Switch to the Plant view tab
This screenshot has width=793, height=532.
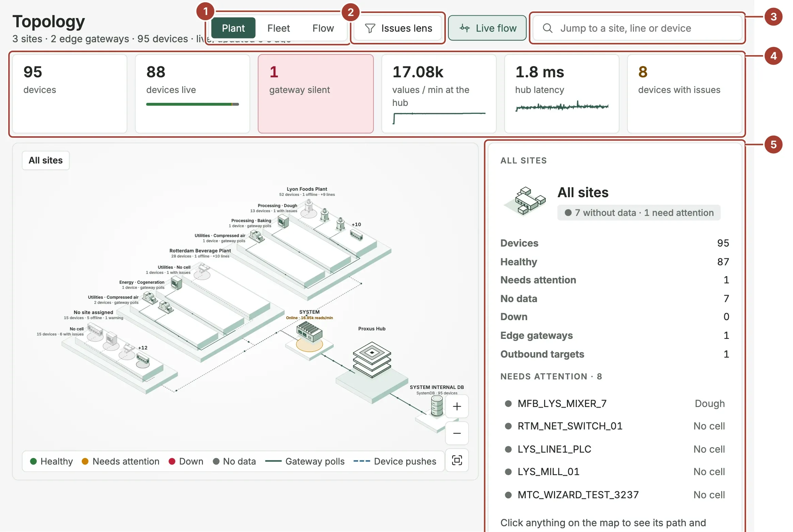[233, 28]
